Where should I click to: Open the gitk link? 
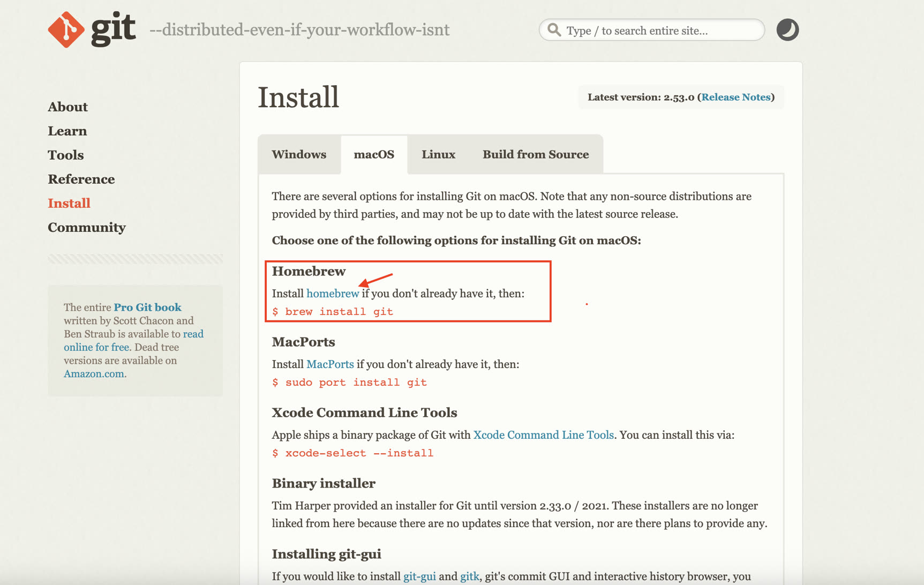(469, 576)
